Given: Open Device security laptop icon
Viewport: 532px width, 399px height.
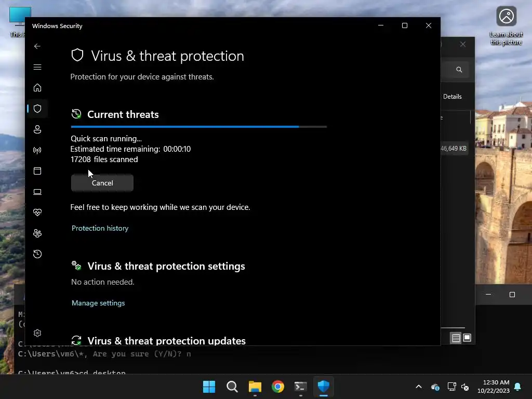Looking at the screenshot, I should click(37, 192).
